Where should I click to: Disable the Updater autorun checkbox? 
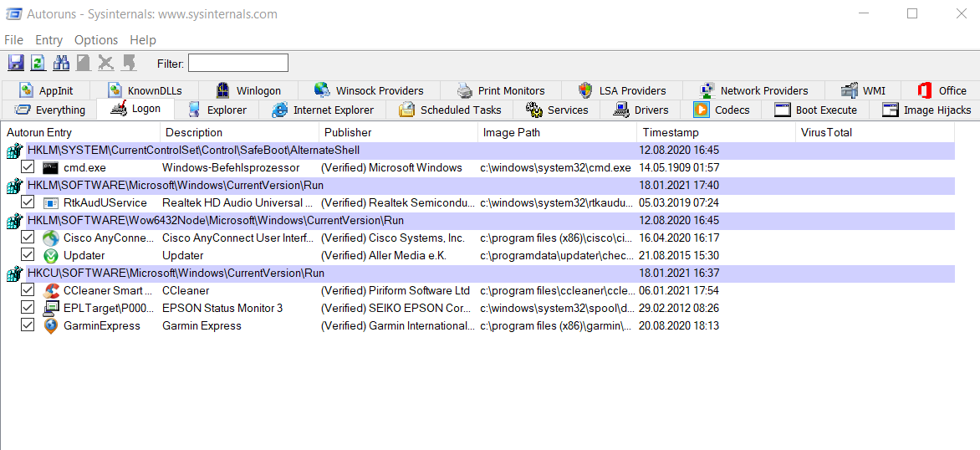pos(28,254)
